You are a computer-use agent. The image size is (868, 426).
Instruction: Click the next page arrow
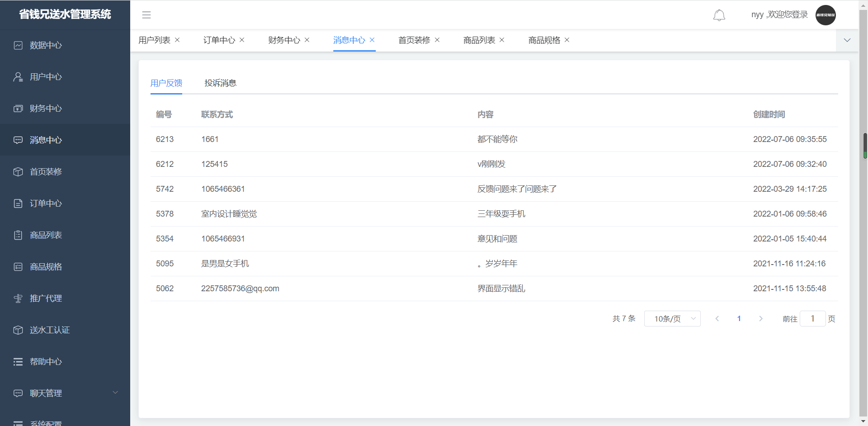[760, 319]
